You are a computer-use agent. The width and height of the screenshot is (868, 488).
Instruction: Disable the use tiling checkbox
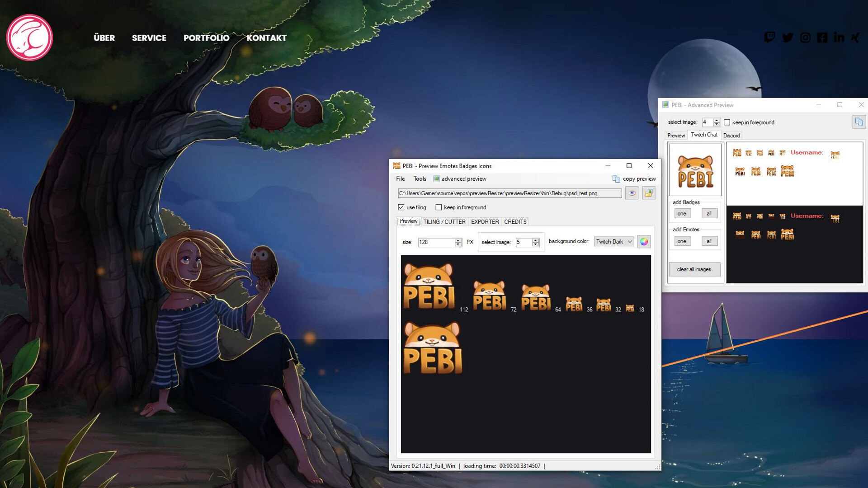(x=401, y=207)
